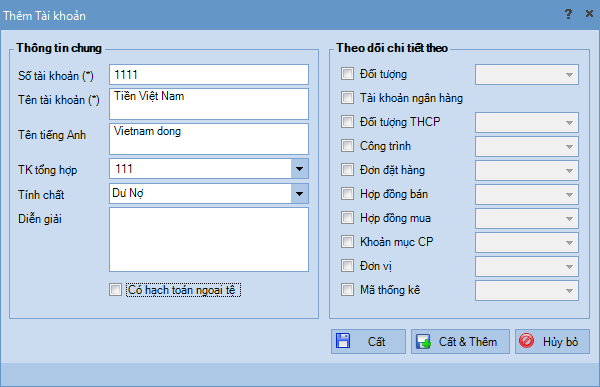Check the Hợp đồng bán checkbox
The width and height of the screenshot is (600, 387).
pyautogui.click(x=347, y=194)
